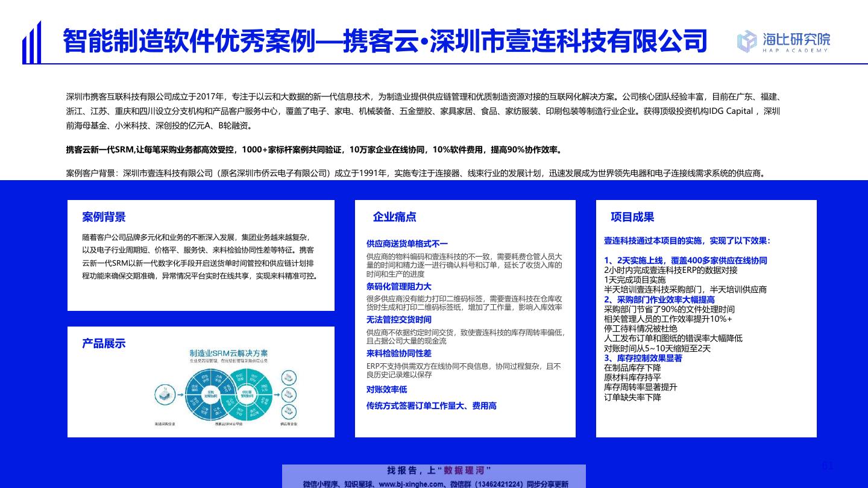Select the pain point 供应商送货单格式不一

point(407,243)
